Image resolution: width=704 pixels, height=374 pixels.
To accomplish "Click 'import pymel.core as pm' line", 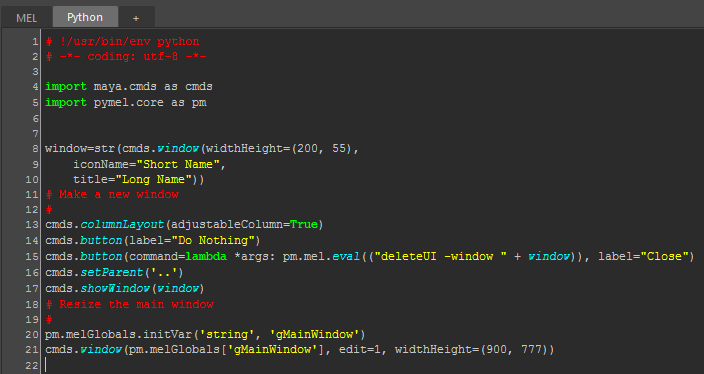I will (x=126, y=102).
